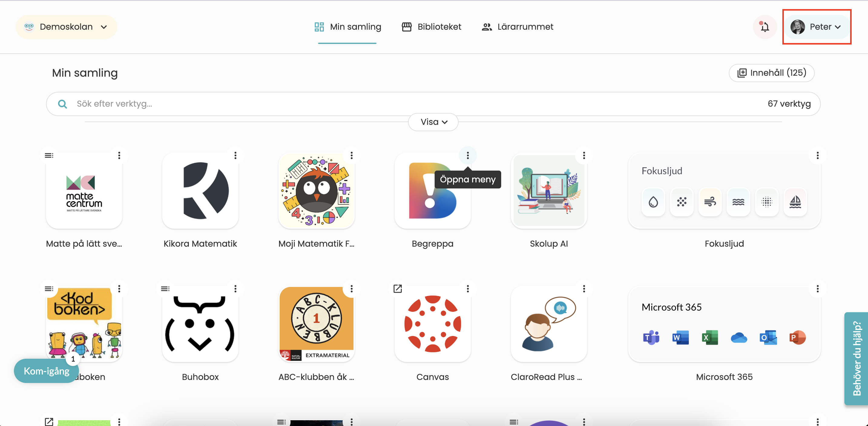This screenshot has width=868, height=426.
Task: Click the Min samling page heading
Action: click(x=85, y=73)
